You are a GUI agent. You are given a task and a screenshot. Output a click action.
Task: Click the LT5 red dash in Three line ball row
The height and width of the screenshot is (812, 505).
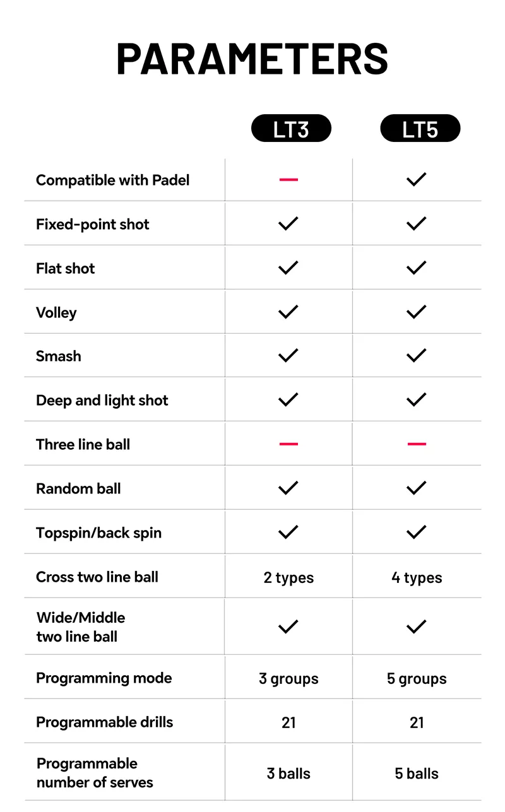417,444
